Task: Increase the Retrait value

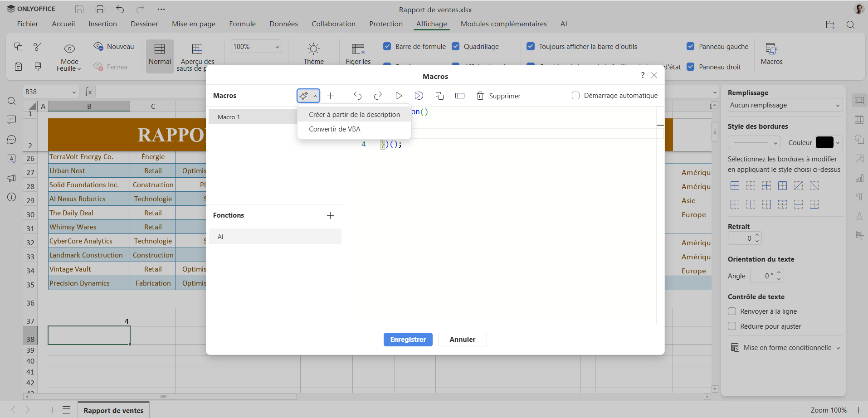Action: 757,235
